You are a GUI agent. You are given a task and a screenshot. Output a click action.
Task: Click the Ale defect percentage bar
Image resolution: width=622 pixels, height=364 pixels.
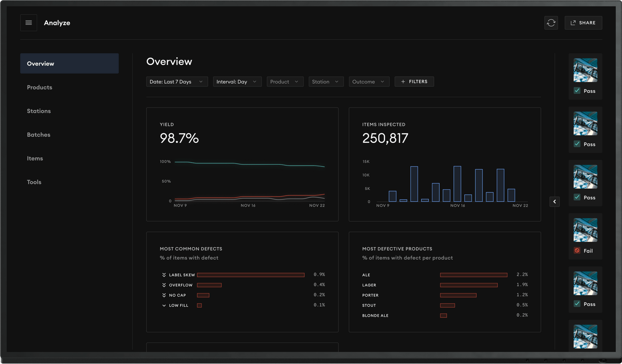(x=473, y=275)
